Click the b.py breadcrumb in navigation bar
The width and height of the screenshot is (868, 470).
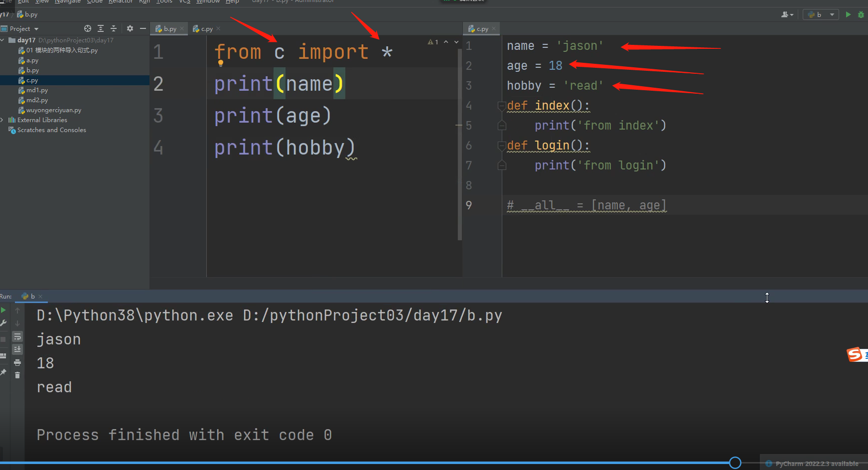click(27, 14)
